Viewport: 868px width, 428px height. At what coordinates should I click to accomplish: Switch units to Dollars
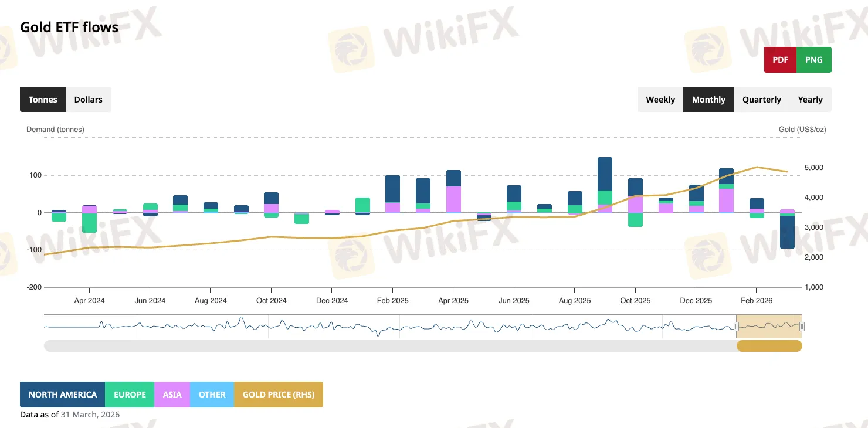(x=88, y=99)
